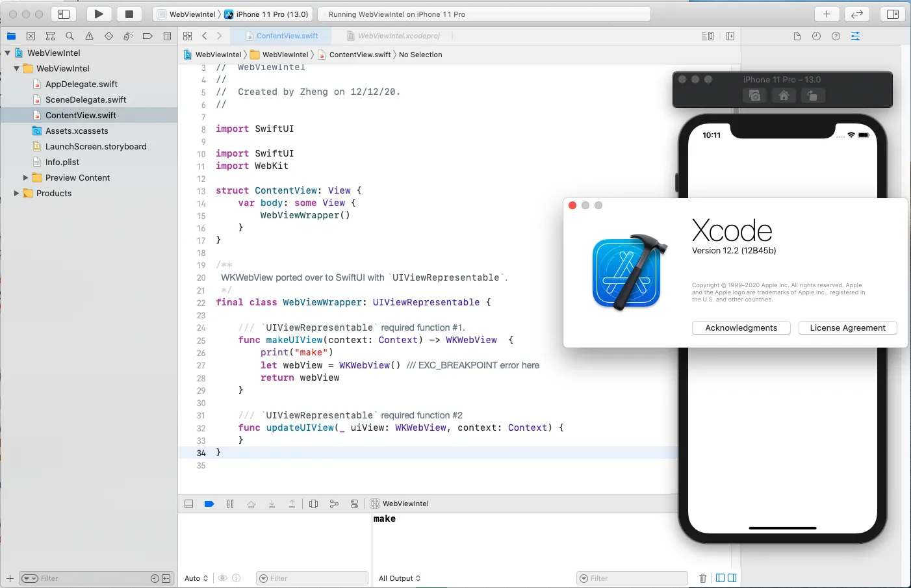Open the Debug Memory Graph
Viewport: 911px width, 588px height.
point(334,504)
